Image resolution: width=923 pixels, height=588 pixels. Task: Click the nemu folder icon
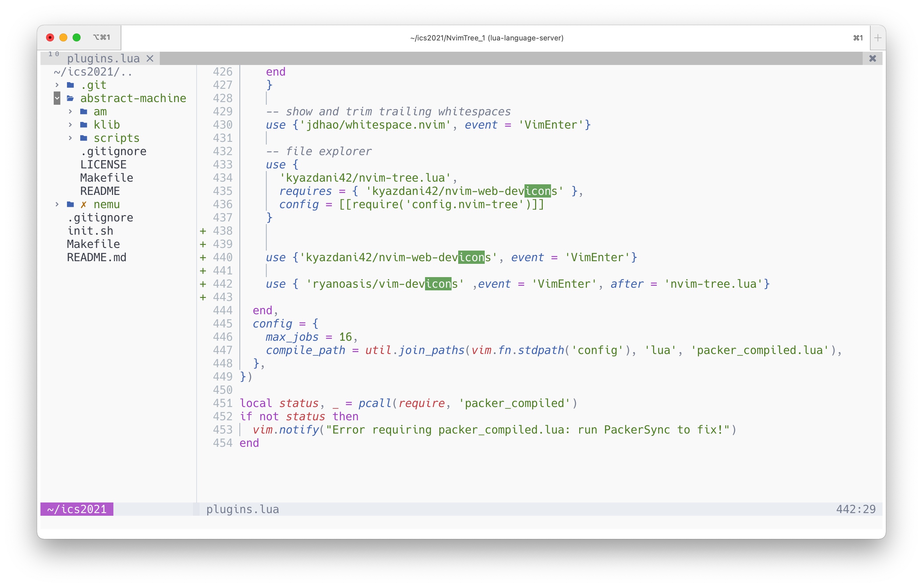click(x=71, y=204)
